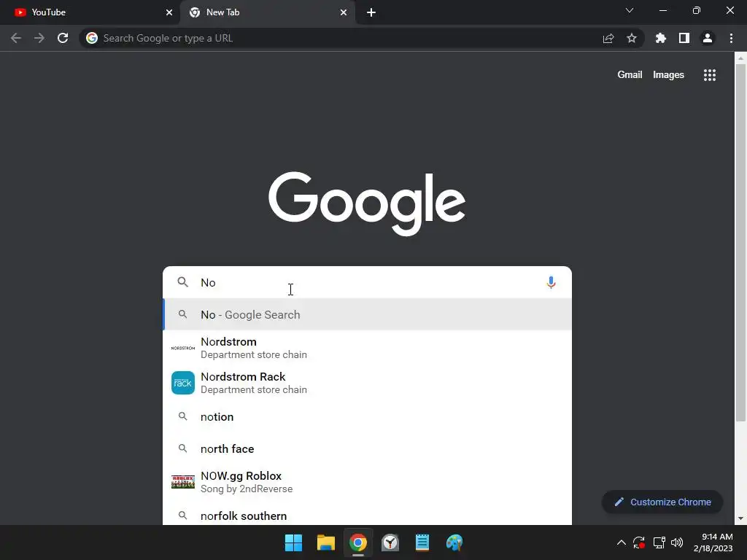Switch to the YouTube tab
Image resolution: width=747 pixels, height=560 pixels.
pyautogui.click(x=90, y=12)
